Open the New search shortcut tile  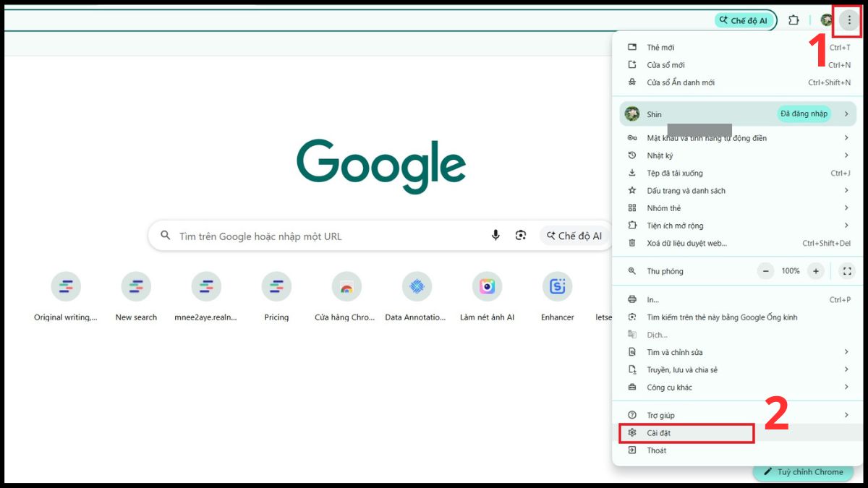click(136, 297)
